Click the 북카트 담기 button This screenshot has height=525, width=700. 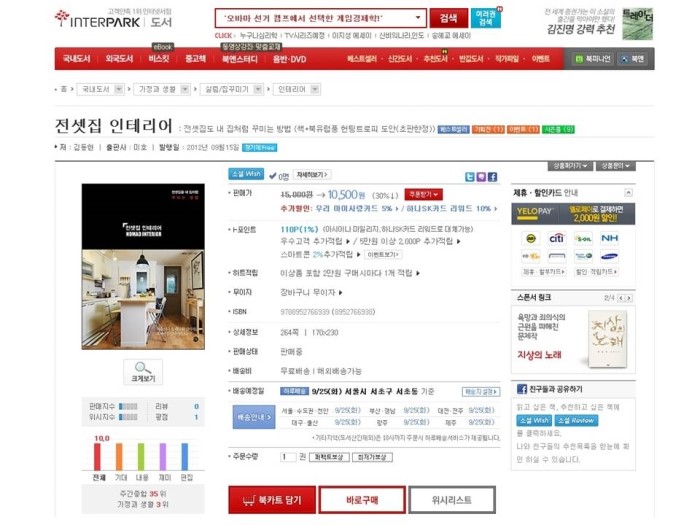pos(272,500)
